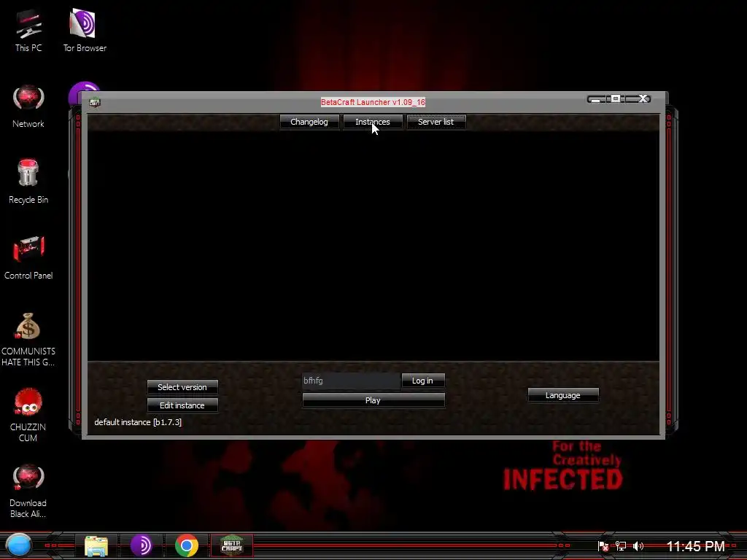Close the BetaCraft Launcher window
Screen dimensions: 747x560
[x=643, y=98]
